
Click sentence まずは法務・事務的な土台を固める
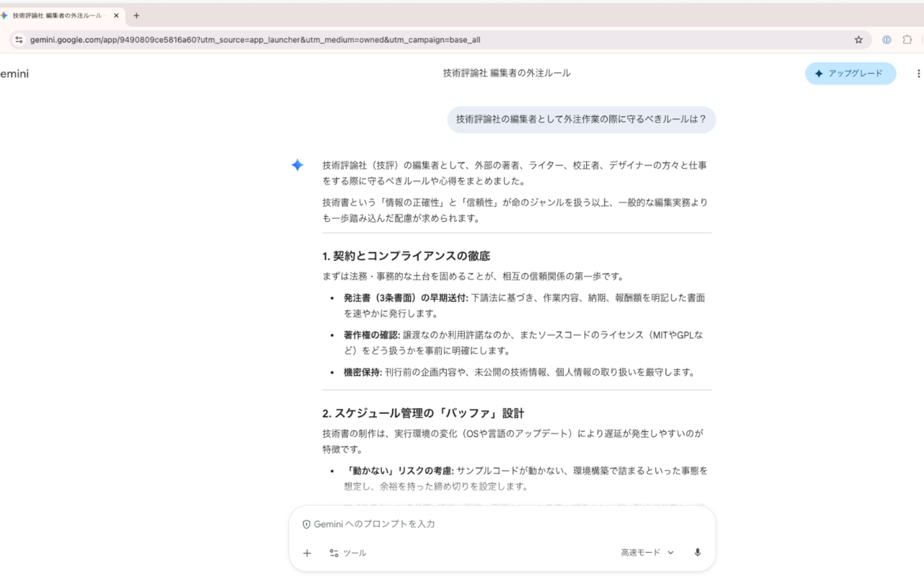tap(473, 276)
